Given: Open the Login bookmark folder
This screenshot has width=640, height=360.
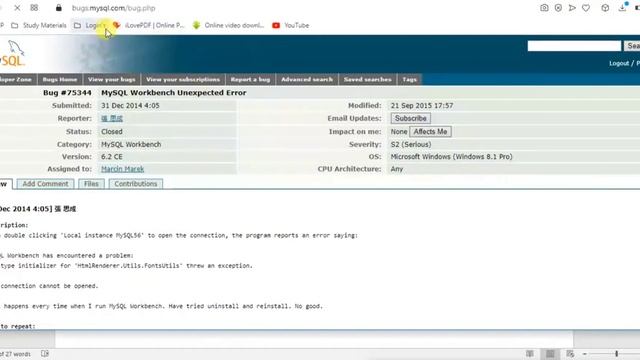Looking at the screenshot, I should point(89,25).
